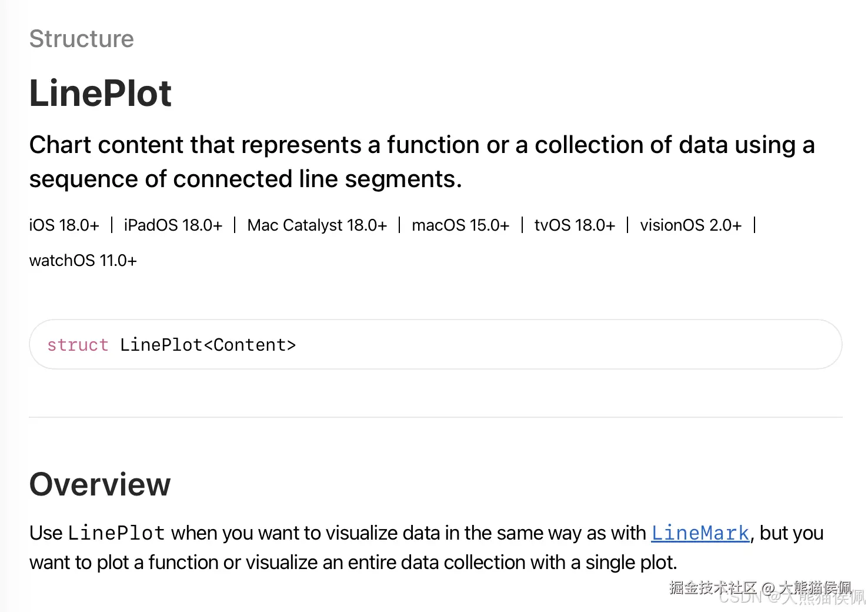Click the iOS 18.0+ availability label
868x612 pixels.
tap(64, 225)
